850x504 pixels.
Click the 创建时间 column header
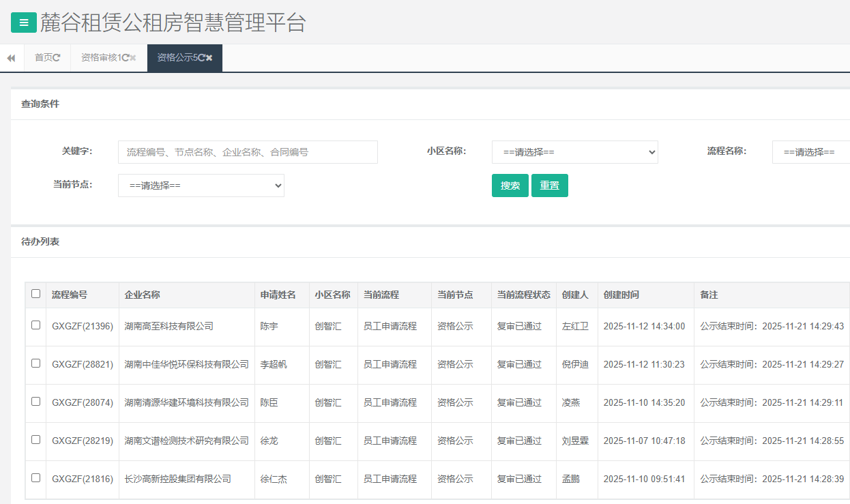621,295
